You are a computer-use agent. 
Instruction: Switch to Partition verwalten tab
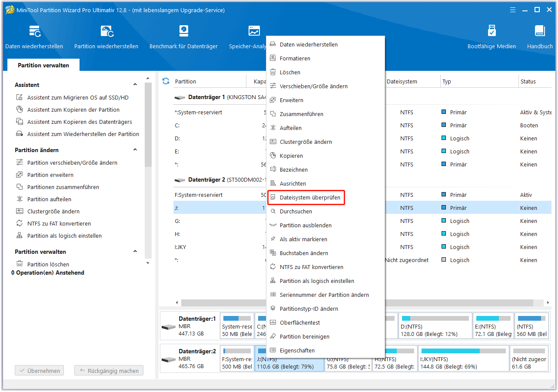[43, 65]
